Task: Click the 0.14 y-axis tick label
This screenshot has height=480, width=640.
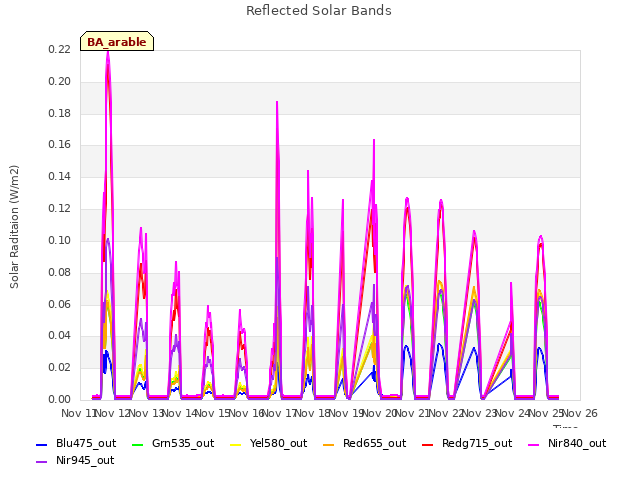Action: [x=60, y=176]
